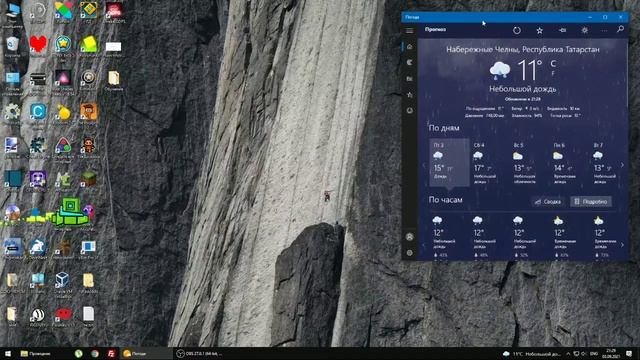The height and width of the screenshot is (360, 640).
Task: Go to Home forecast in sidebar
Action: pyautogui.click(x=409, y=47)
